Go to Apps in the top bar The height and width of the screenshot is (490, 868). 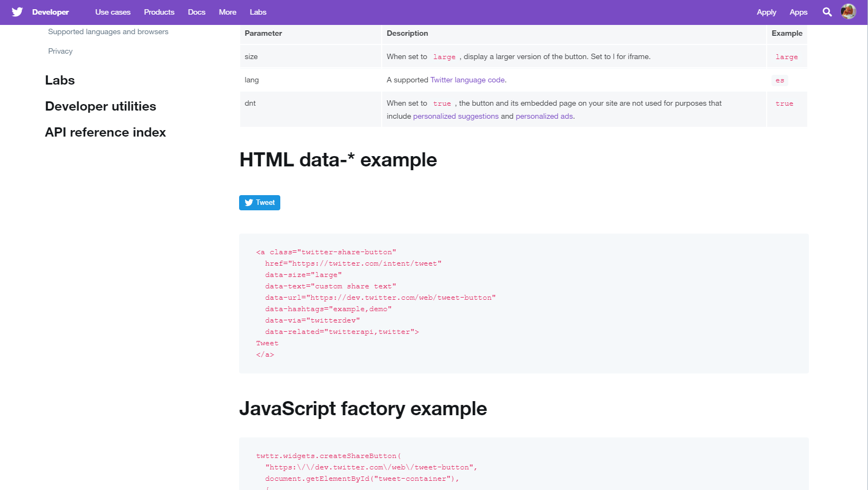click(x=799, y=12)
